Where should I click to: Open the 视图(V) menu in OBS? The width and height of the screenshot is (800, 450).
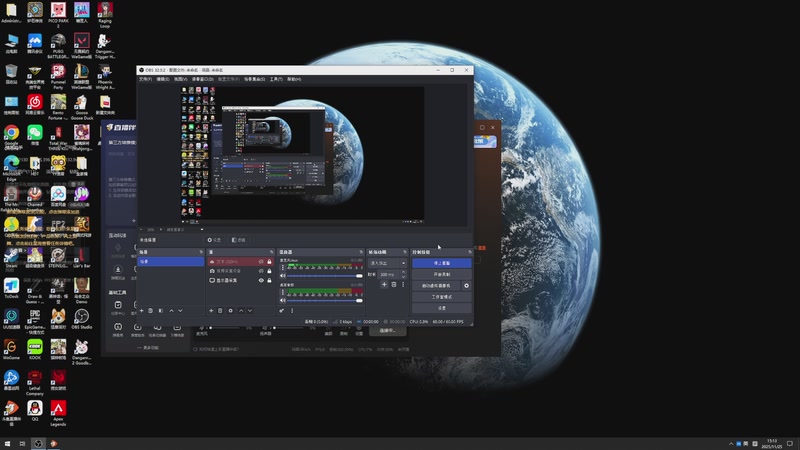181,79
